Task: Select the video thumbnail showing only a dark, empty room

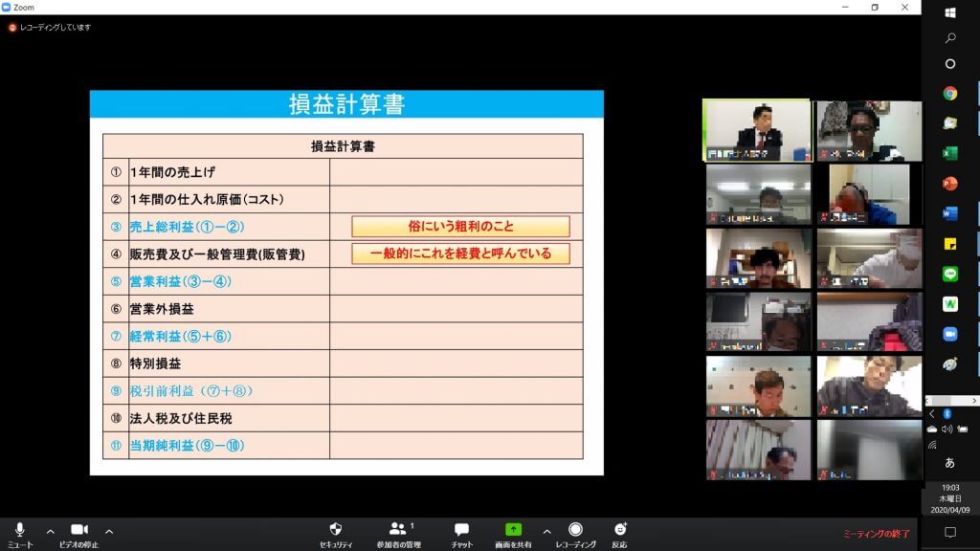Action: click(x=869, y=450)
